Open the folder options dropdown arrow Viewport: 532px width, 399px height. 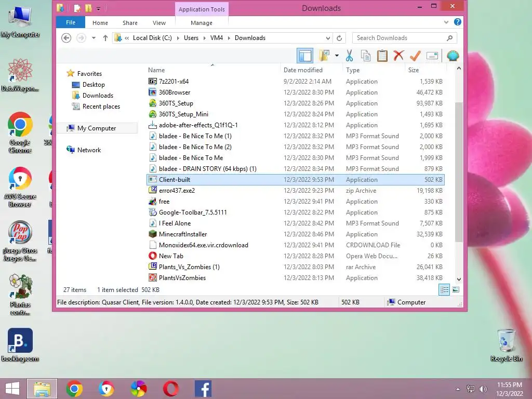(337, 56)
